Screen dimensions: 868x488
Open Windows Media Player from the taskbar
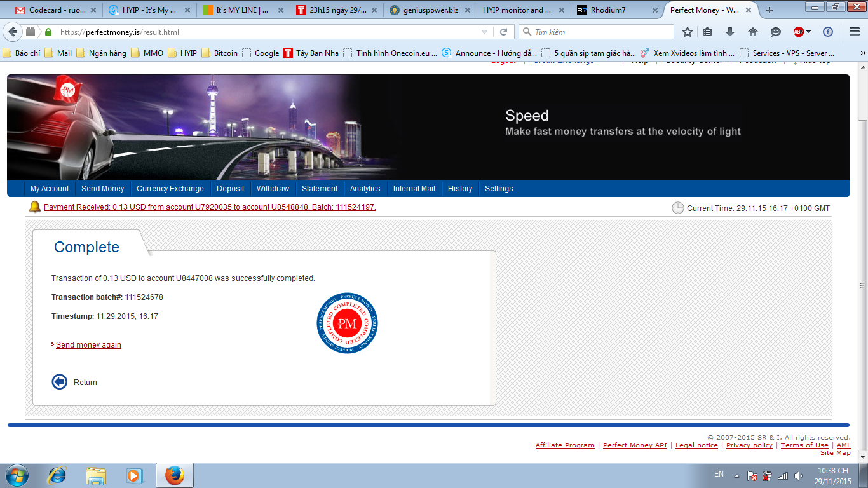pos(133,475)
